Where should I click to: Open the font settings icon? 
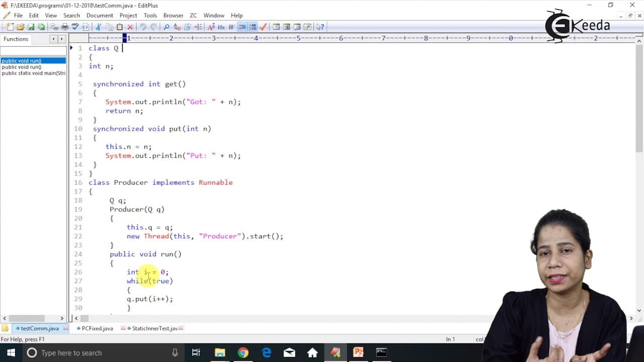pyautogui.click(x=211, y=27)
